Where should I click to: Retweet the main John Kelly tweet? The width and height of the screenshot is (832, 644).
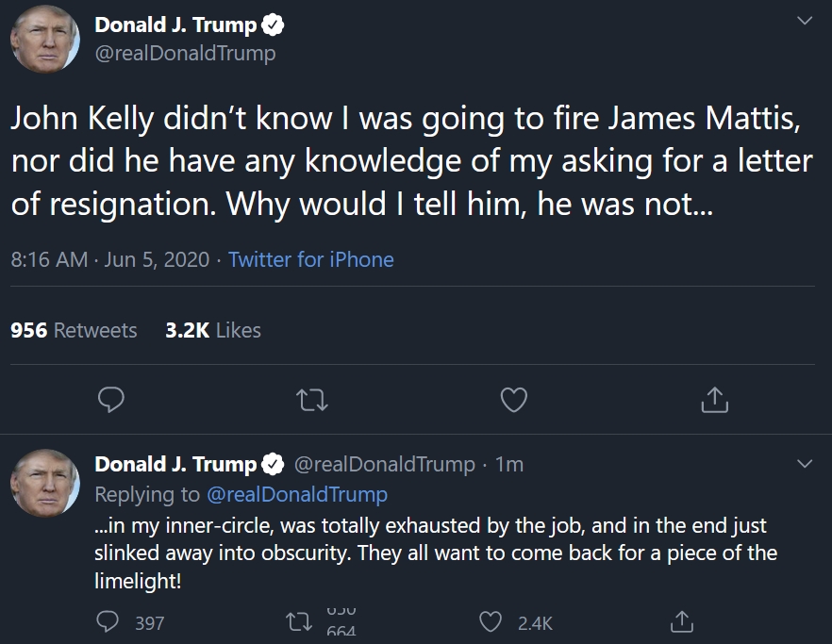(312, 401)
